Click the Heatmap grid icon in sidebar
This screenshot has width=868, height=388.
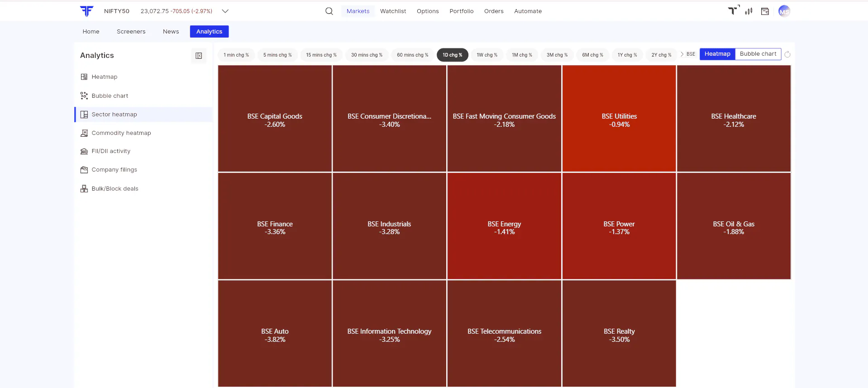click(84, 77)
